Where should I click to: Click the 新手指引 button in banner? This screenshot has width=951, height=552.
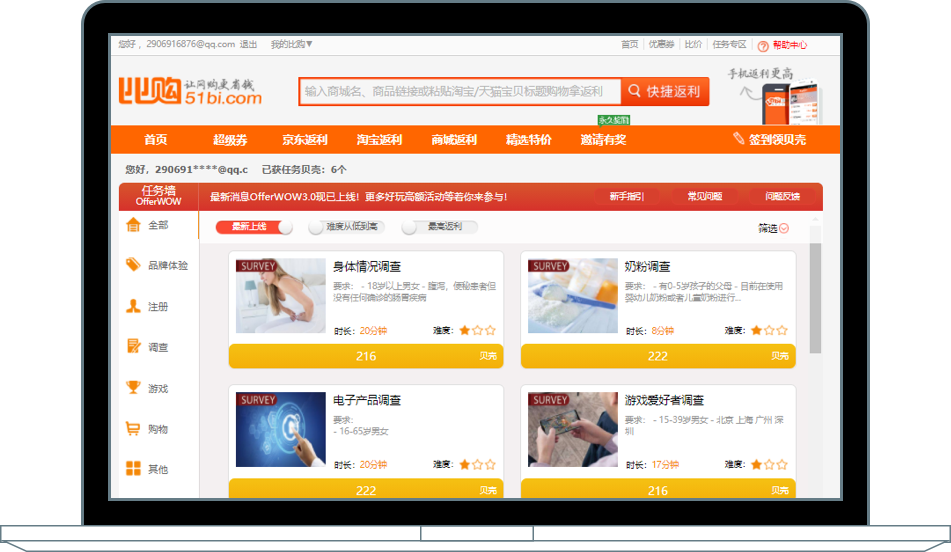pos(626,197)
